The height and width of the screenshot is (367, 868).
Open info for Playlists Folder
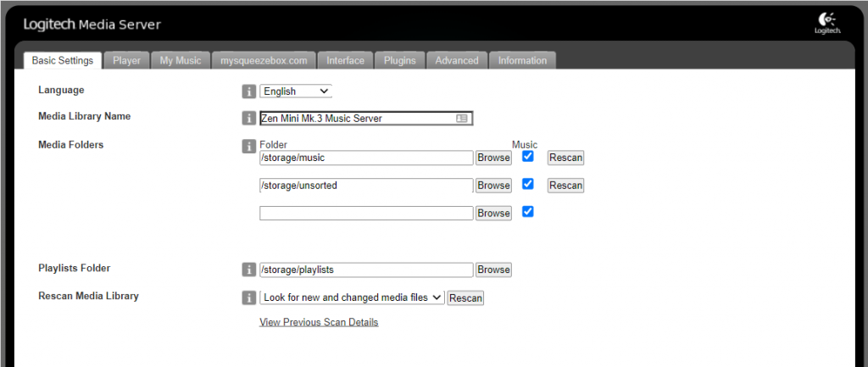[249, 270]
